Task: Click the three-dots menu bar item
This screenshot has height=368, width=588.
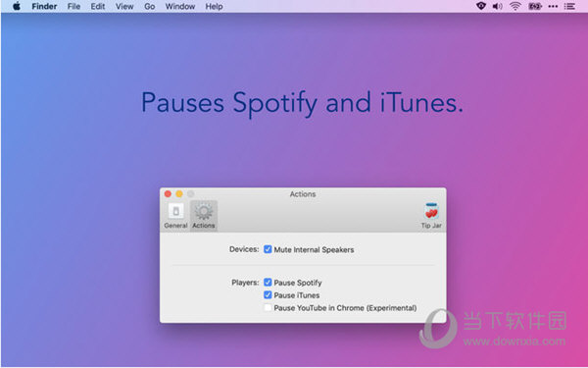Action: pyautogui.click(x=553, y=7)
